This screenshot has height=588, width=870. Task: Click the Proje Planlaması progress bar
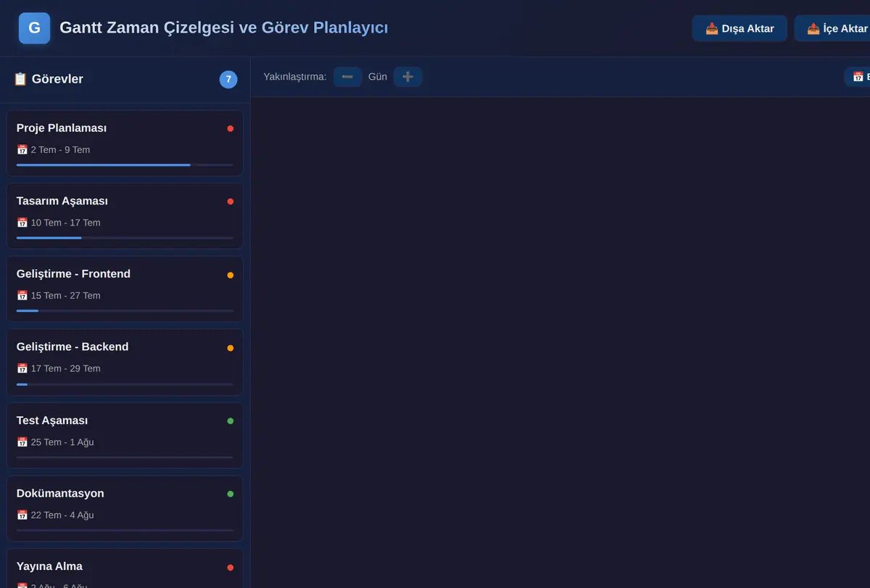click(x=125, y=165)
